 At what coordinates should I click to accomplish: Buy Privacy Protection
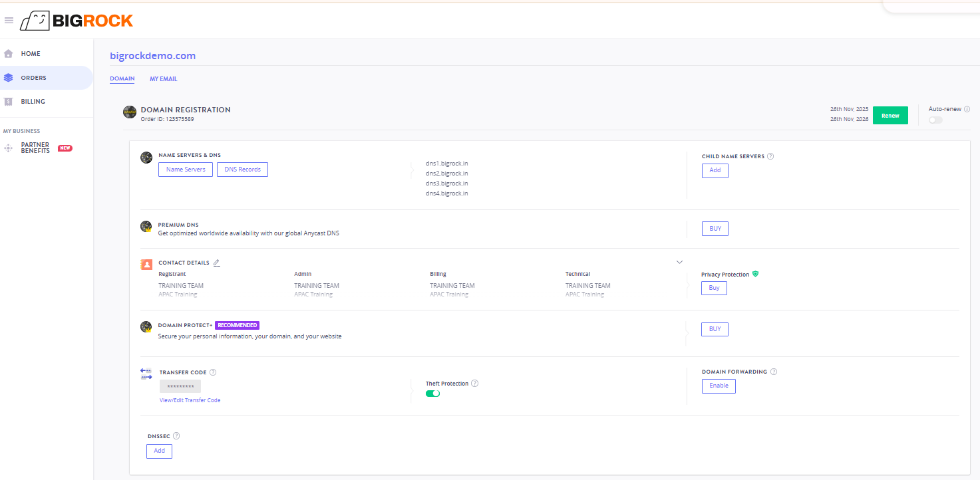click(x=714, y=288)
